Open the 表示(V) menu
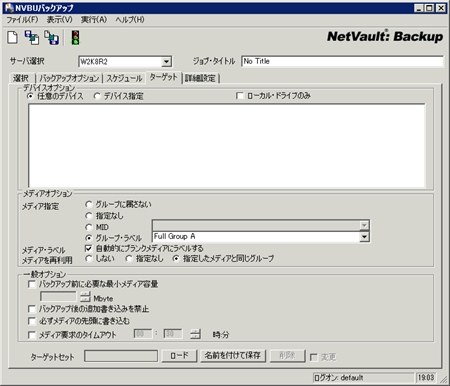This screenshot has height=386, width=450. click(x=59, y=20)
